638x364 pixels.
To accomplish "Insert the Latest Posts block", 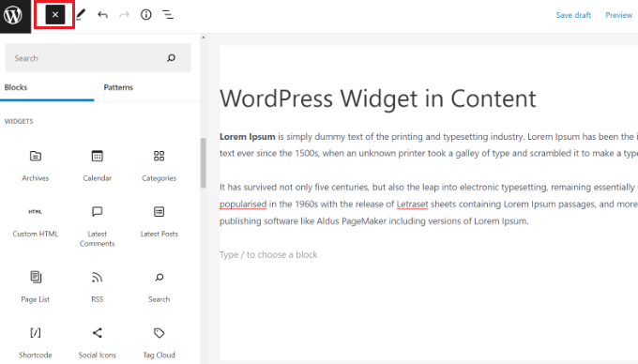I will (159, 221).
